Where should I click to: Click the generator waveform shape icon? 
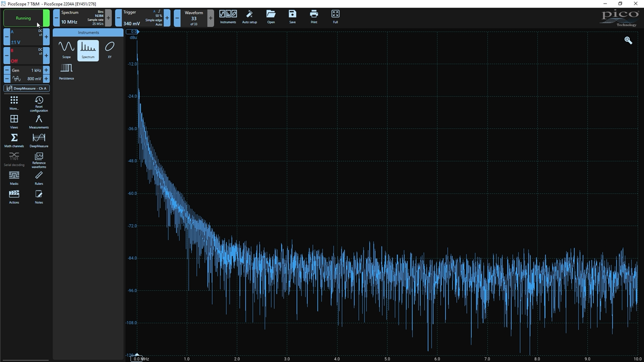pyautogui.click(x=17, y=79)
